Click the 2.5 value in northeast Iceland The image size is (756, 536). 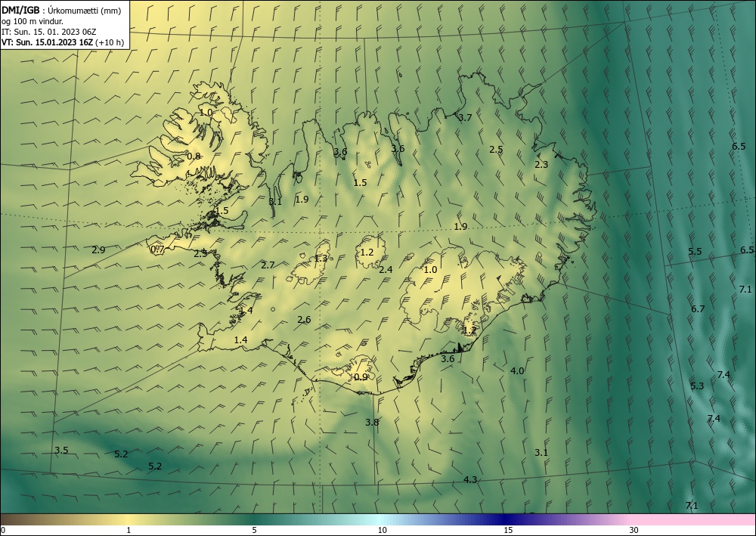point(496,150)
